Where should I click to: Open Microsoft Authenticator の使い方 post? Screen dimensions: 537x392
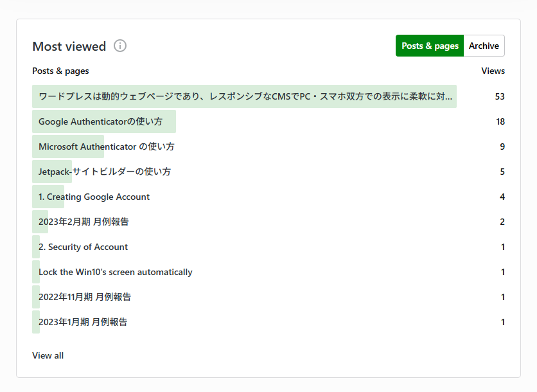pyautogui.click(x=106, y=147)
